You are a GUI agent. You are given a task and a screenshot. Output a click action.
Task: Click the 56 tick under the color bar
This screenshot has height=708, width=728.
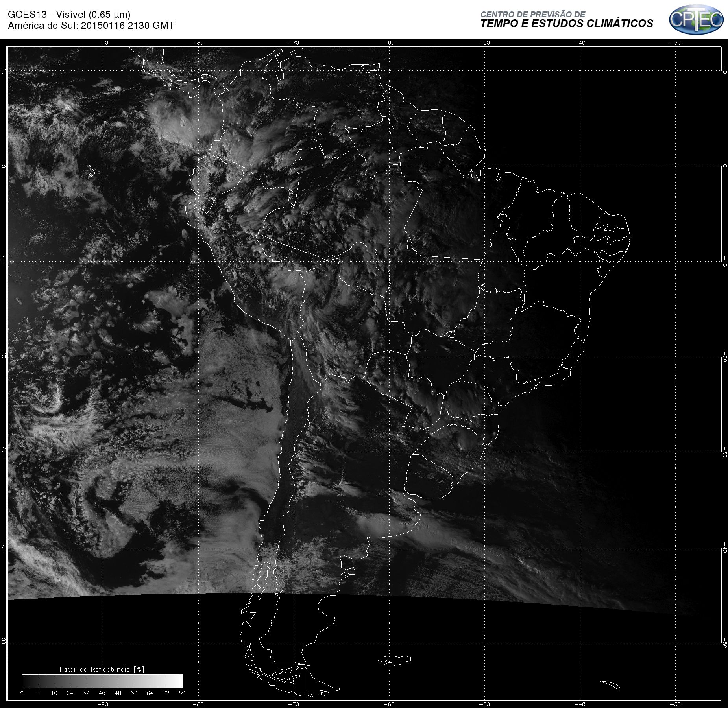134,693
